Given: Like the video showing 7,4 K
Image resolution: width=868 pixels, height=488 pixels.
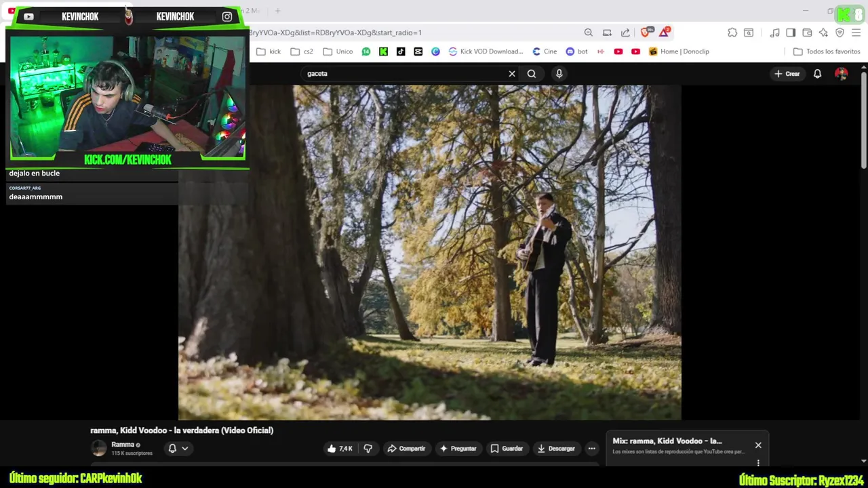Looking at the screenshot, I should click(340, 449).
